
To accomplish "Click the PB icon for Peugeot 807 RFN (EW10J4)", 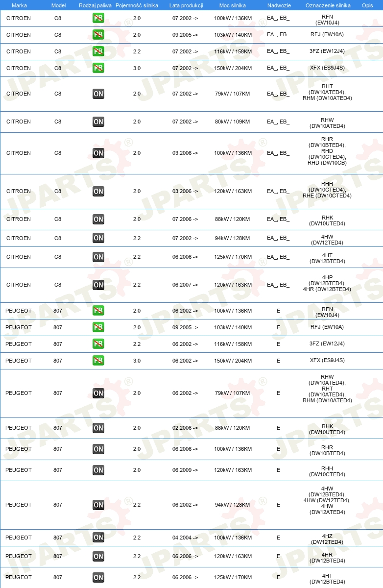I will click(98, 311).
